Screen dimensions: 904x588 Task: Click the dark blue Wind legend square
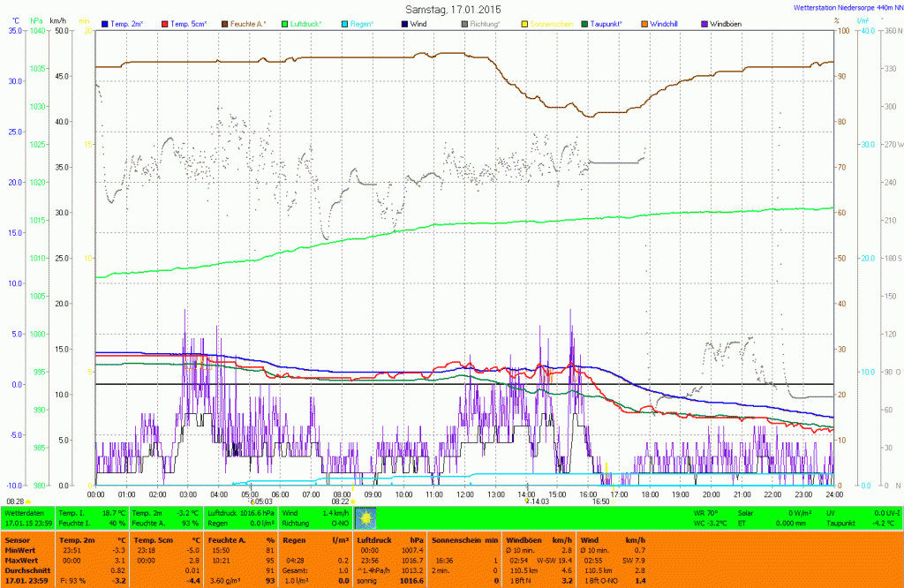(403, 23)
